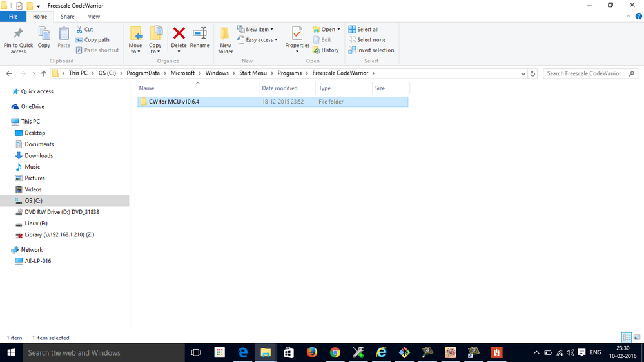
Task: Open Downloads in navigation pane
Action: [39, 155]
